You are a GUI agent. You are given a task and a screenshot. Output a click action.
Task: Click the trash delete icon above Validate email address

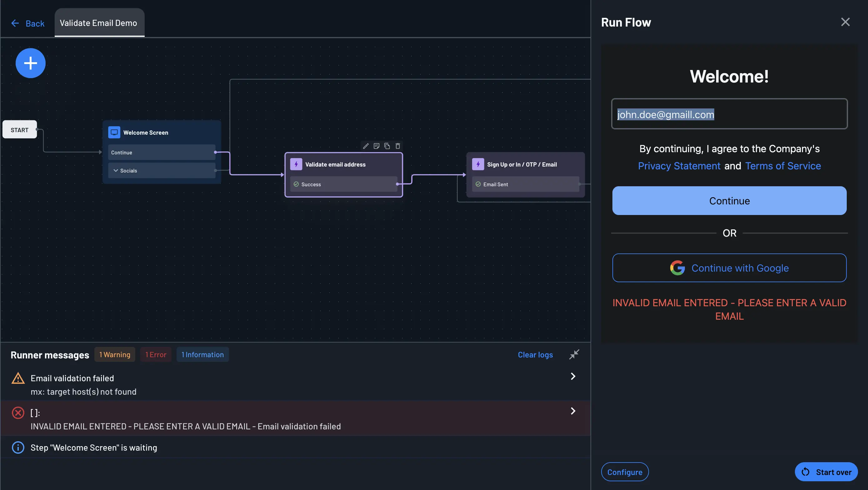(398, 146)
